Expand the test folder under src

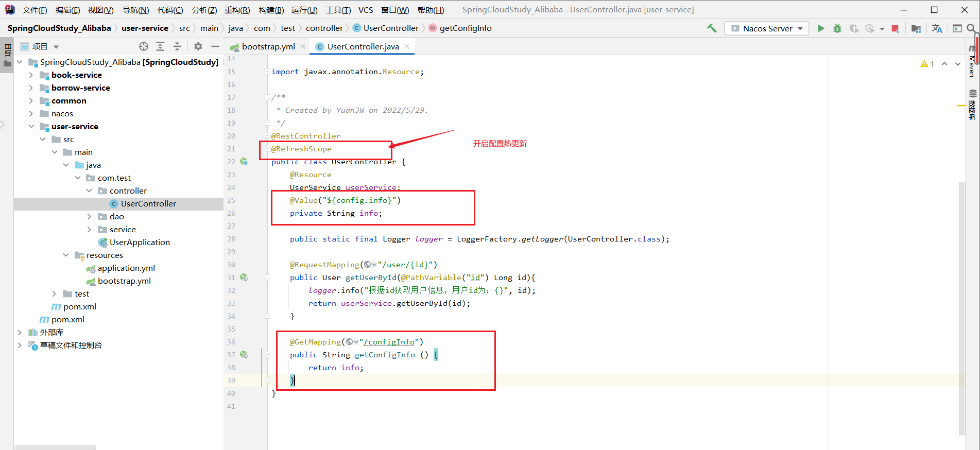click(54, 294)
